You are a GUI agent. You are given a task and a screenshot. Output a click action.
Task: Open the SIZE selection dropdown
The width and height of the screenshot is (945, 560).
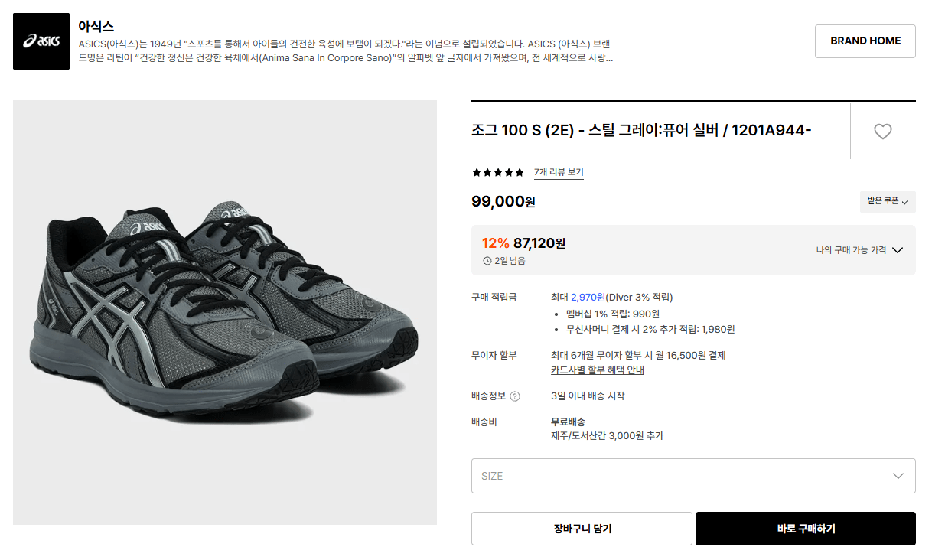click(692, 476)
